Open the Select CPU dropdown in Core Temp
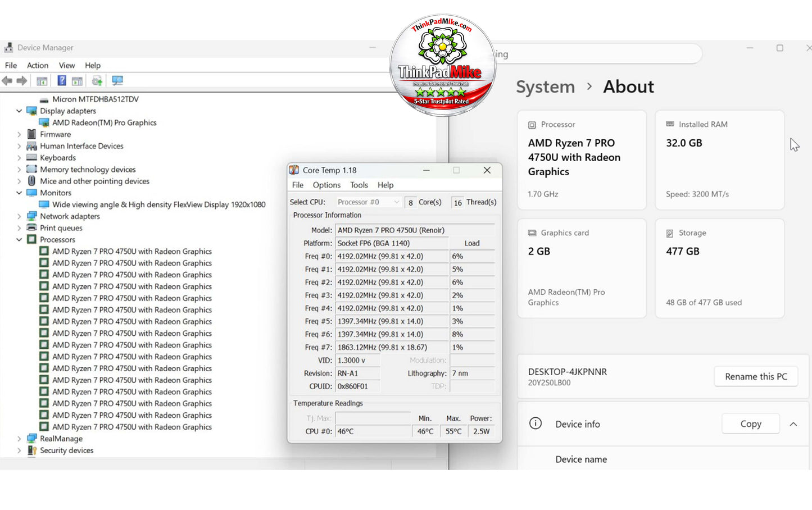The width and height of the screenshot is (812, 510). 369,202
